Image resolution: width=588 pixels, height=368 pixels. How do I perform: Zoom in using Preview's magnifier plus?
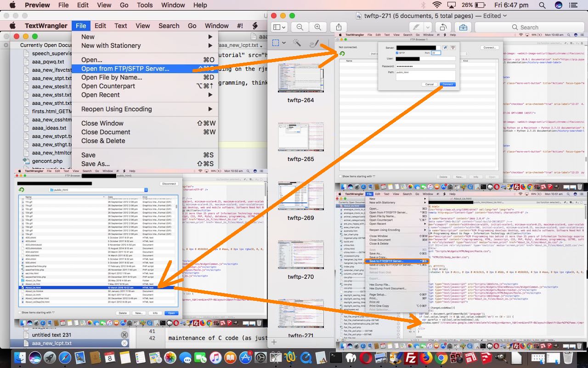coord(317,27)
